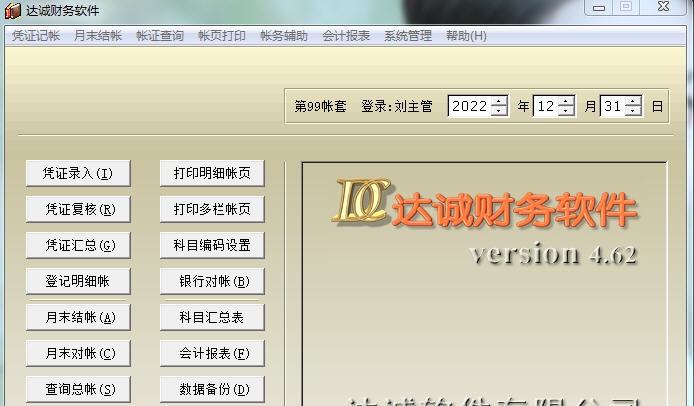Open the 凭证记帐 menu
This screenshot has height=406, width=694.
pos(36,35)
